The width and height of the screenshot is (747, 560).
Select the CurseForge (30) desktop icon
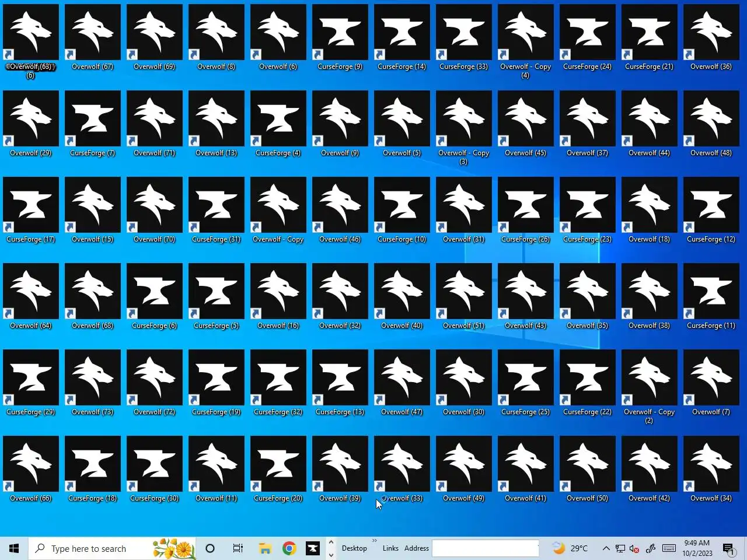(155, 470)
